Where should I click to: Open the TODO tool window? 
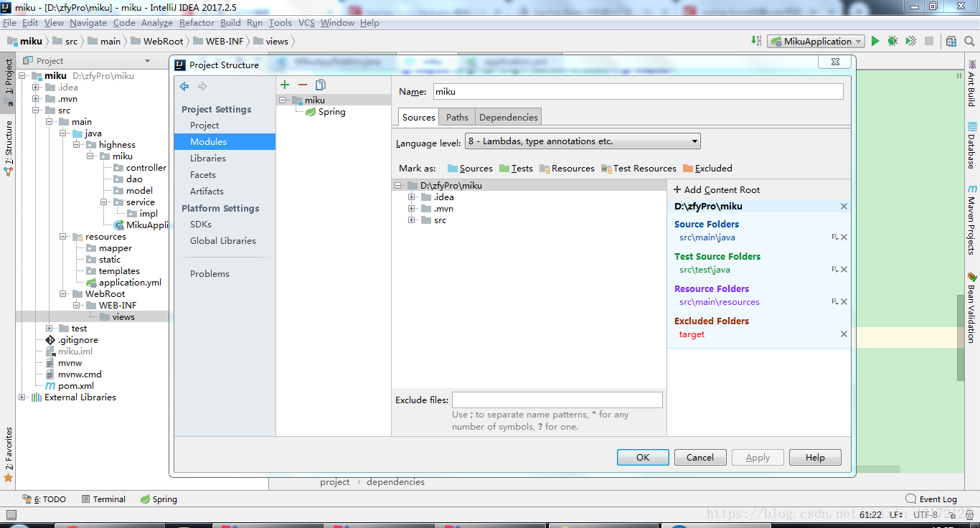coord(44,499)
